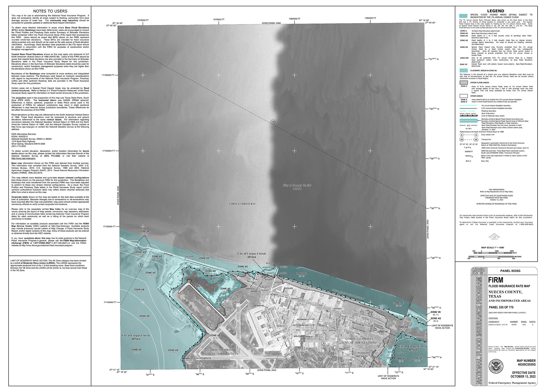Click the Limit of Moderate Wave Action line symbol in the legend

click(468, 116)
